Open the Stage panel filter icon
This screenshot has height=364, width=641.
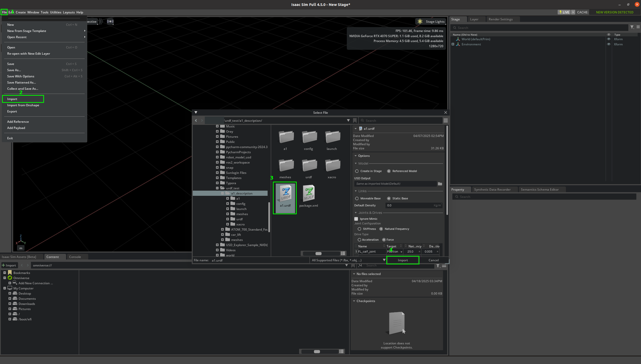pos(632,27)
